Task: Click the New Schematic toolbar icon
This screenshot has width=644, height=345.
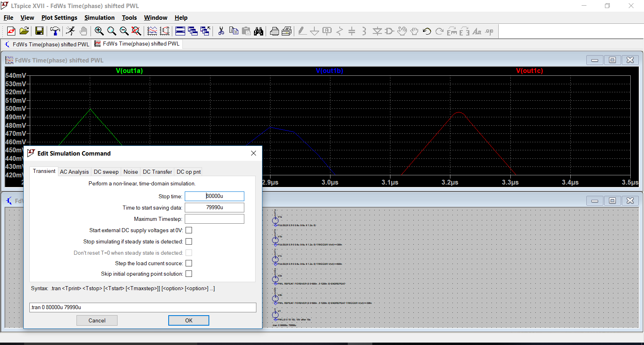Action: click(11, 31)
